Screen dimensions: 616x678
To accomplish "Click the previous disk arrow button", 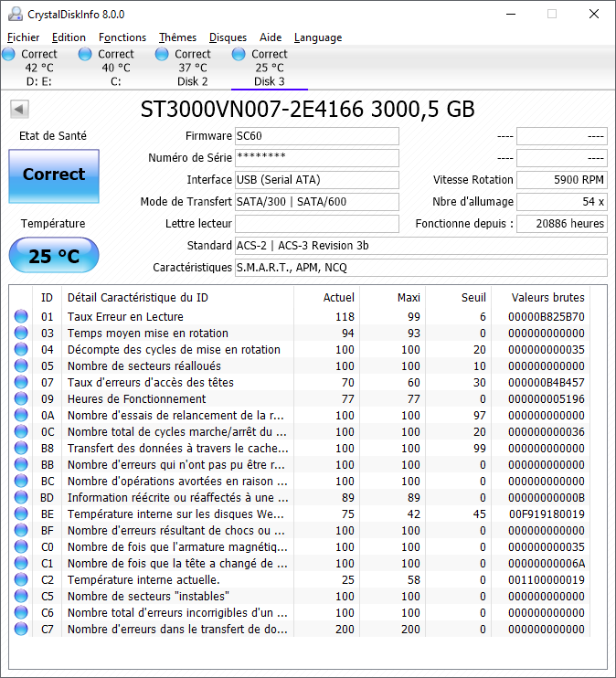I will click(x=19, y=109).
